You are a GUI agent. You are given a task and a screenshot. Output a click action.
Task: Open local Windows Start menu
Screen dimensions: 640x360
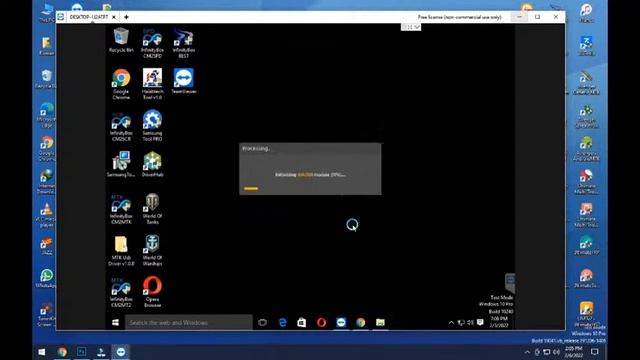click(x=42, y=351)
